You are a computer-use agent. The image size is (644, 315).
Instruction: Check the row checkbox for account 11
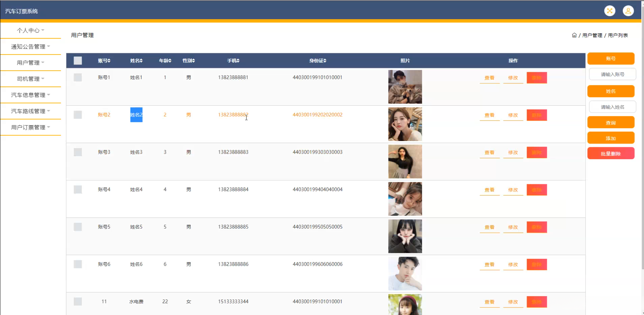pos(78,302)
